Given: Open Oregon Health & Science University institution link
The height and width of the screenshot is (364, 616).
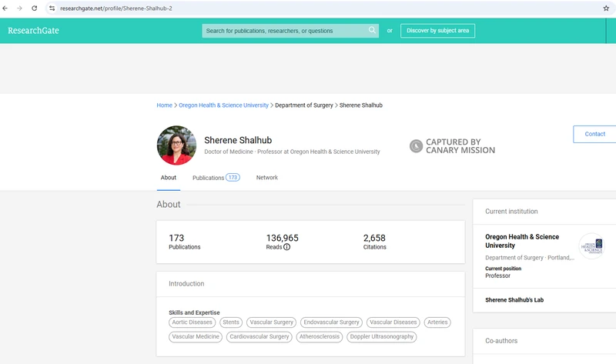Looking at the screenshot, I should pos(522,241).
